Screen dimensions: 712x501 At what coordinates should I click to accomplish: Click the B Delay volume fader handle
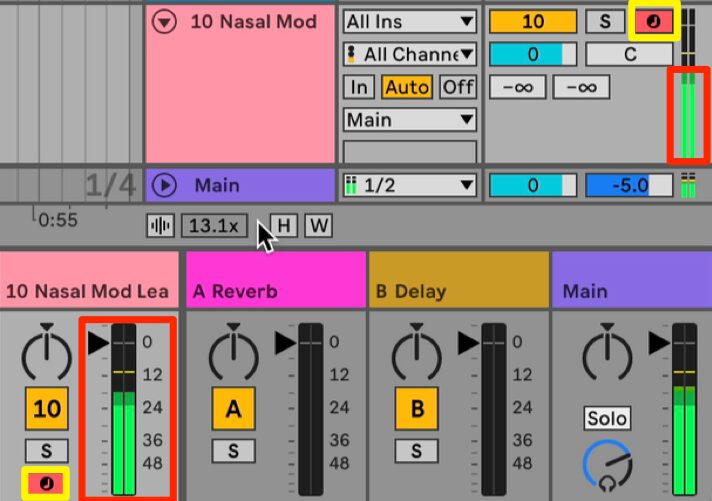pyautogui.click(x=469, y=343)
